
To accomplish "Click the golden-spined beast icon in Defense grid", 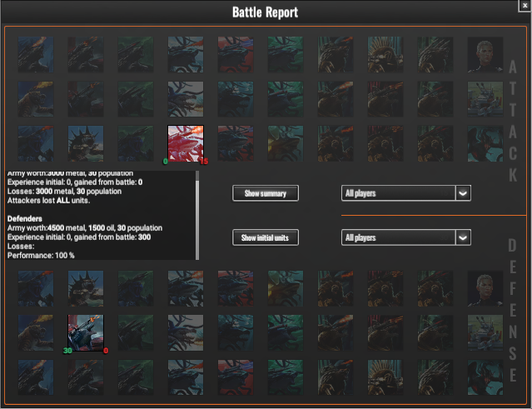I will [x=385, y=377].
